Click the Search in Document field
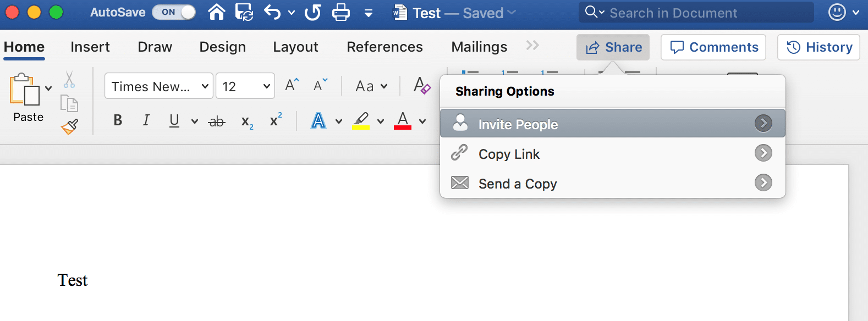Image resolution: width=868 pixels, height=321 pixels. pos(696,12)
